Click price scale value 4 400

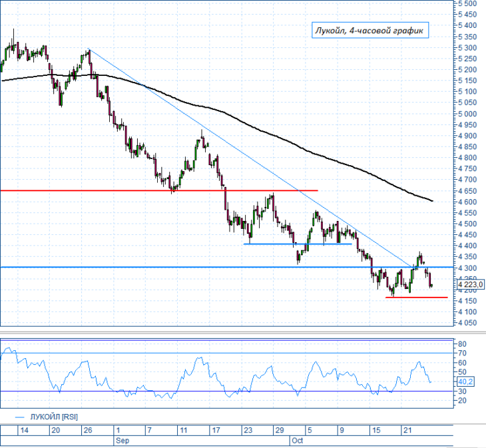pos(467,246)
